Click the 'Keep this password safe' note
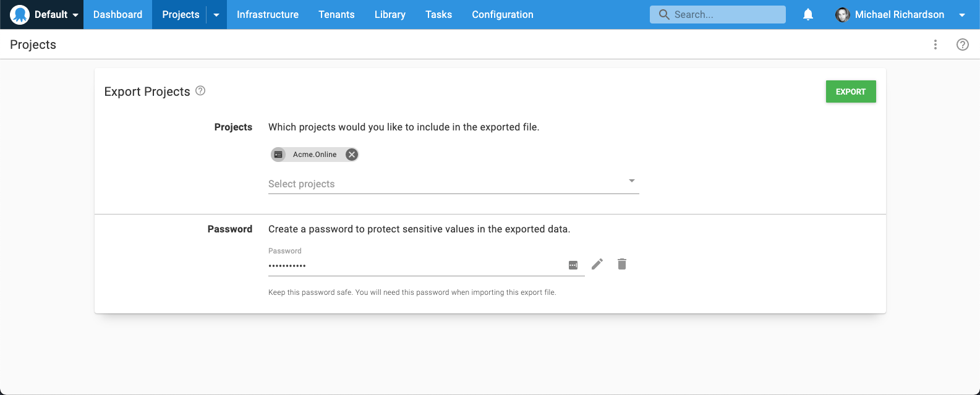The width and height of the screenshot is (980, 395). (x=412, y=292)
